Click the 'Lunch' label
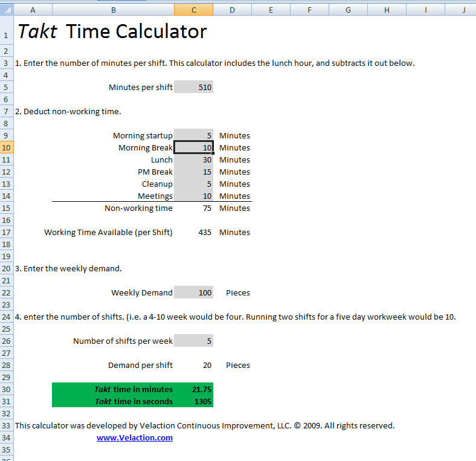Viewport: 476px width, 461px height. click(162, 160)
